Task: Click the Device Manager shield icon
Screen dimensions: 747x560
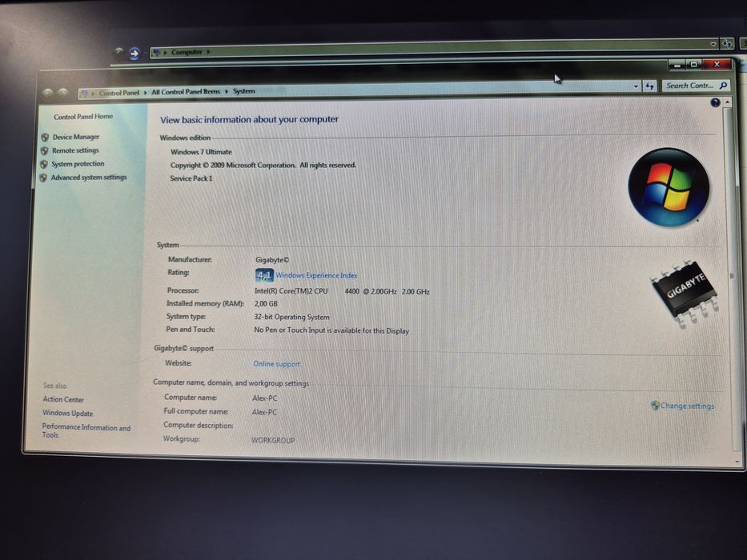Action: pyautogui.click(x=46, y=137)
